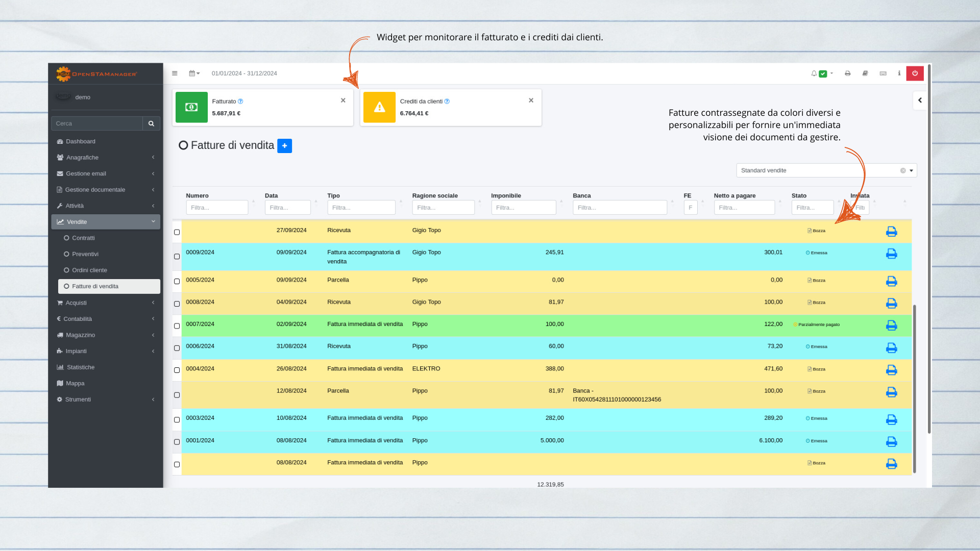Image resolution: width=980 pixels, height=551 pixels.
Task: Click the Crediti da clienti help icon
Action: tap(447, 102)
